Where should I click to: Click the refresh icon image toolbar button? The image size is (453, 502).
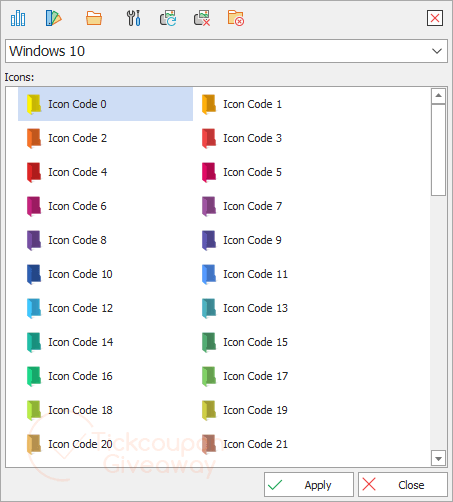coord(168,18)
